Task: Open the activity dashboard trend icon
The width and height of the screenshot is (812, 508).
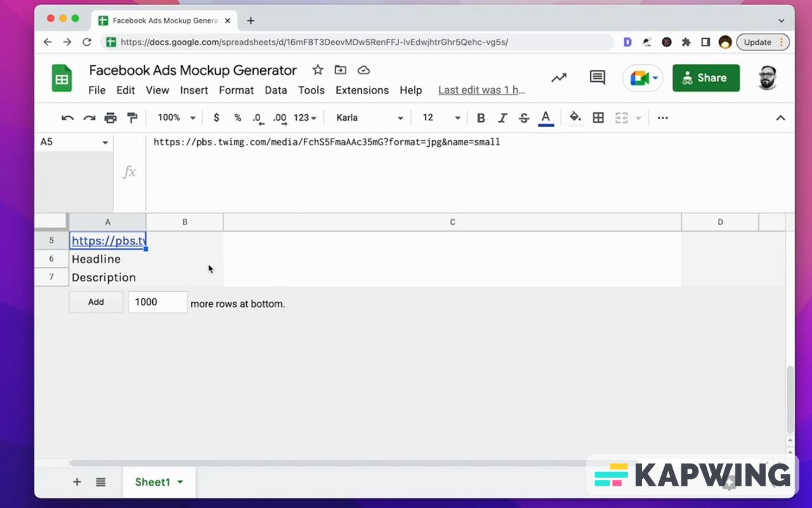Action: coord(559,77)
